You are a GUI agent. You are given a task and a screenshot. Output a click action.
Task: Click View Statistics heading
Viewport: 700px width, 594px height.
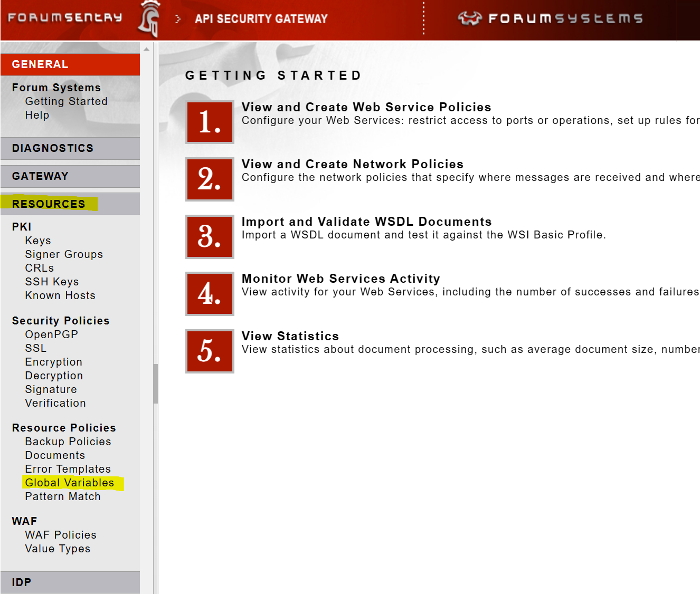[290, 336]
